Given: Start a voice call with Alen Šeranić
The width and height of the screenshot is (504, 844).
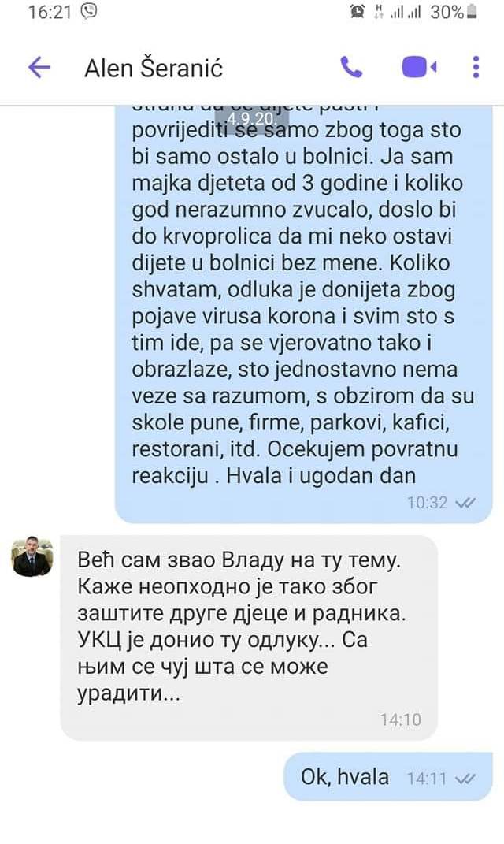Looking at the screenshot, I should pos(352,67).
